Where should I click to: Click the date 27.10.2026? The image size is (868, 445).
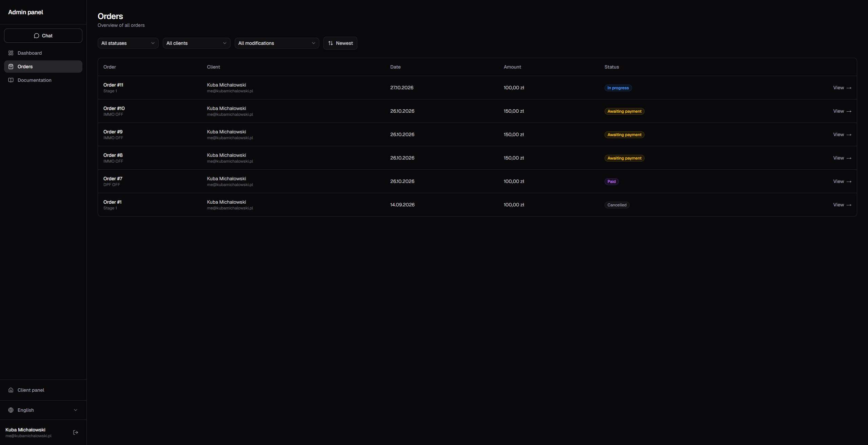pyautogui.click(x=402, y=88)
